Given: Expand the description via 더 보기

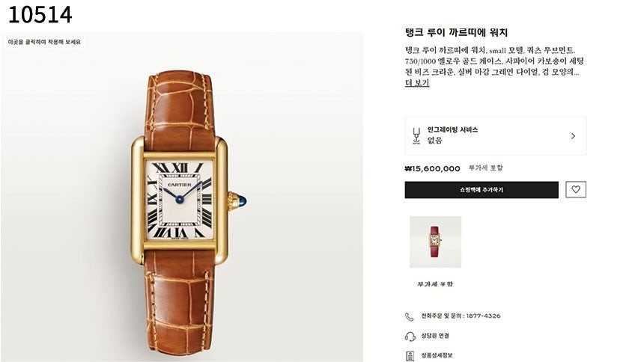Looking at the screenshot, I should (x=417, y=83).
